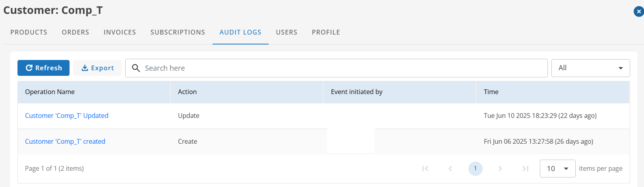644x187 pixels.
Task: Export audit logs
Action: [97, 68]
